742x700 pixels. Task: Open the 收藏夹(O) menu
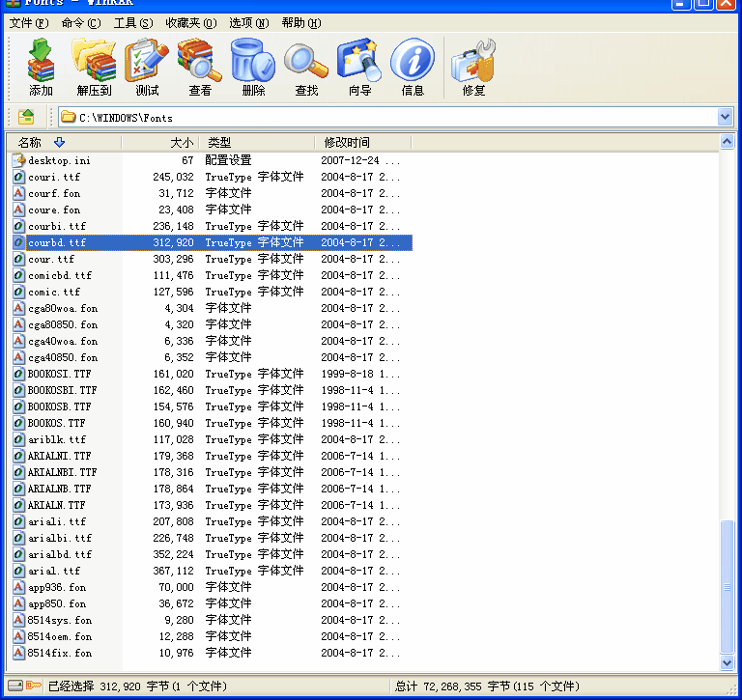tap(190, 22)
